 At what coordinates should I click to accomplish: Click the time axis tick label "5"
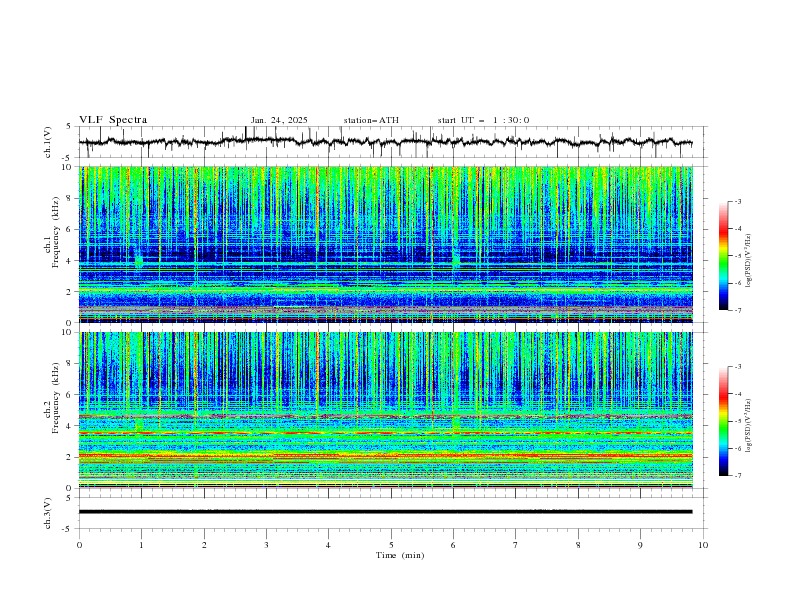(x=391, y=545)
